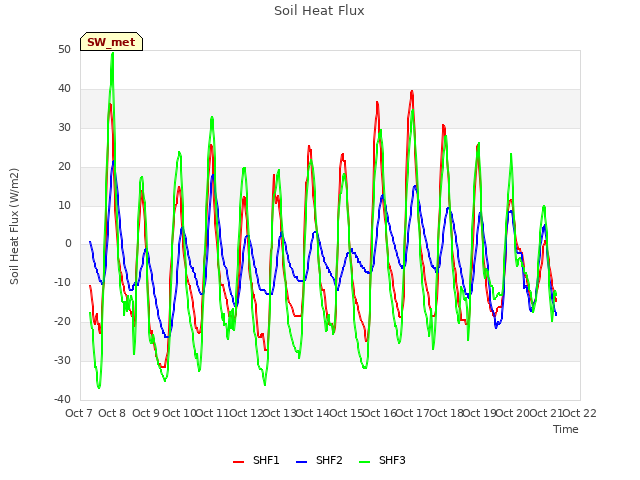
Task: Click the -10 y-axis tick label
Action: [62, 282]
